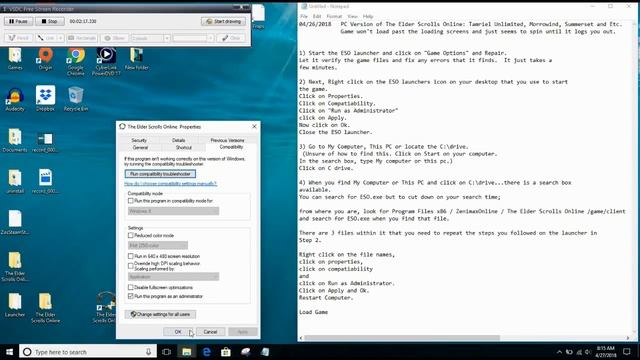The height and width of the screenshot is (360, 640).
Task: Select the Pencil drawing tool in the recorder
Action: point(18,38)
